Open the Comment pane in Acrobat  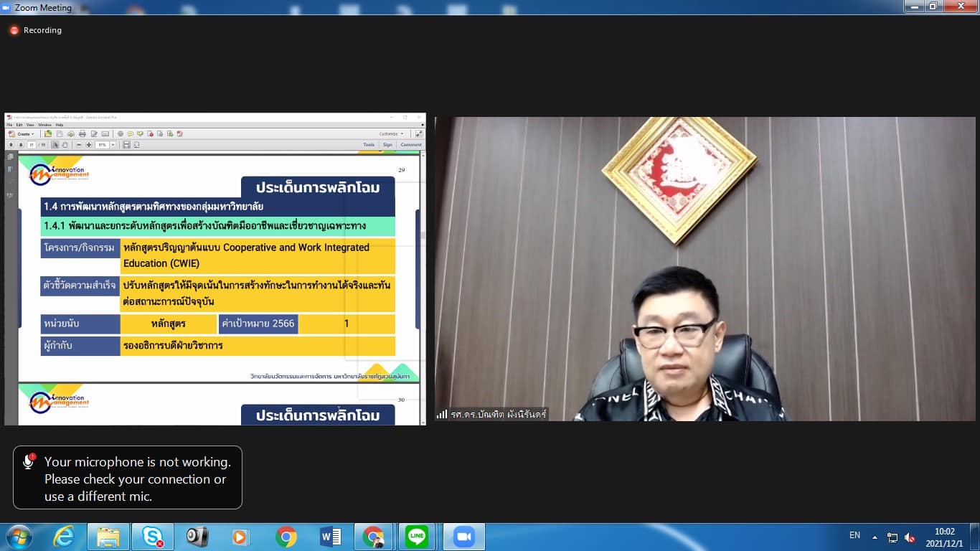click(x=410, y=145)
